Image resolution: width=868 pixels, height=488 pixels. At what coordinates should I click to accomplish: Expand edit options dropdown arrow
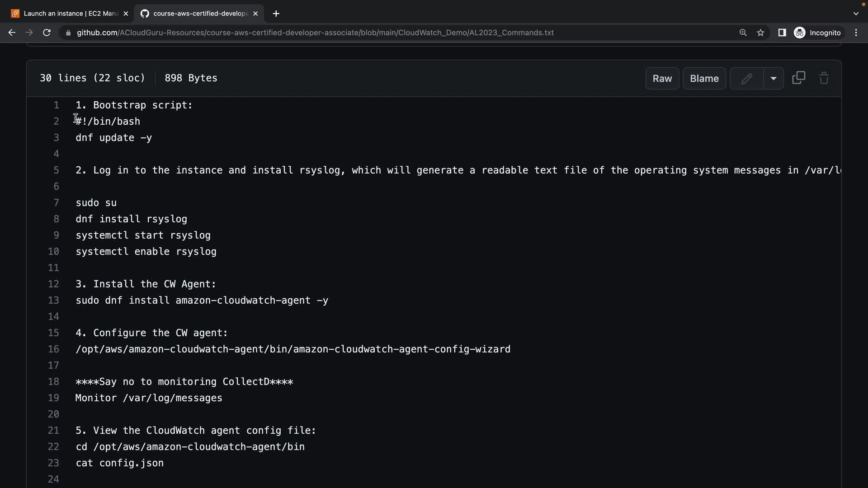pos(774,79)
